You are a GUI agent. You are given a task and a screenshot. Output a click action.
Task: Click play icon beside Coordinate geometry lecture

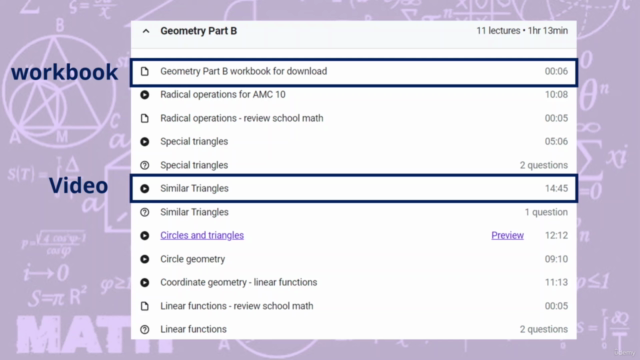click(144, 282)
